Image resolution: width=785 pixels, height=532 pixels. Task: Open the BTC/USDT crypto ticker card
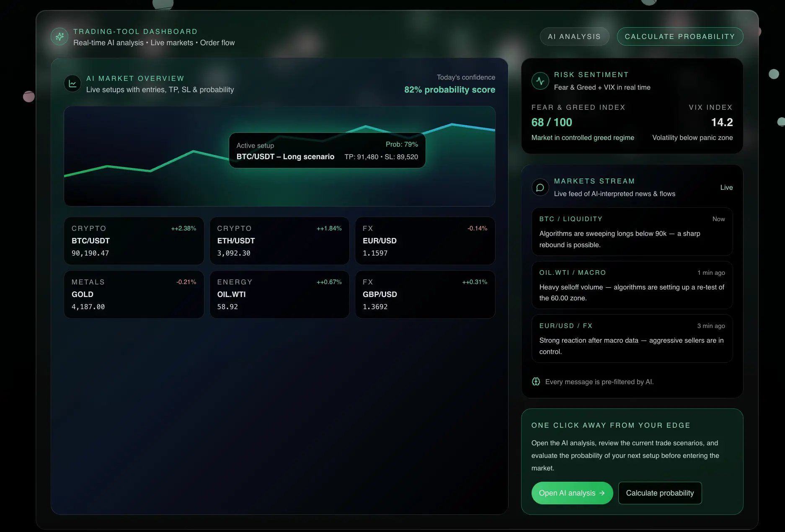(134, 241)
